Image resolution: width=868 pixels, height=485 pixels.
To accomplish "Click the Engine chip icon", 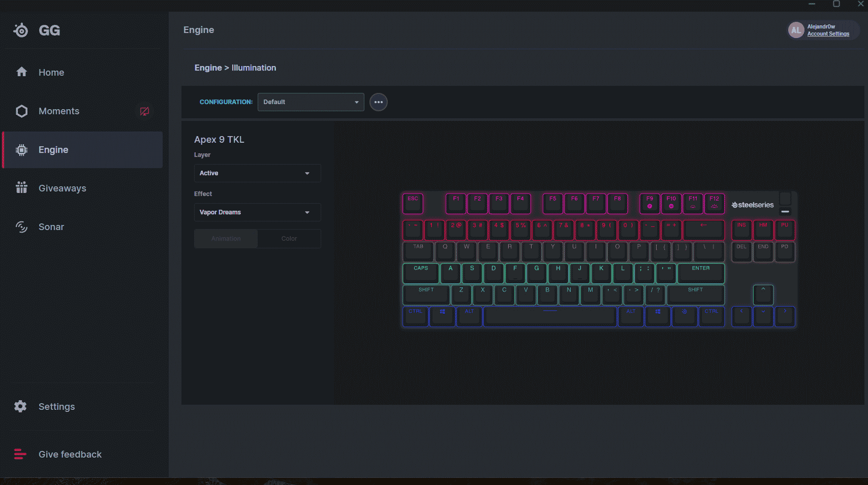I will click(x=21, y=150).
